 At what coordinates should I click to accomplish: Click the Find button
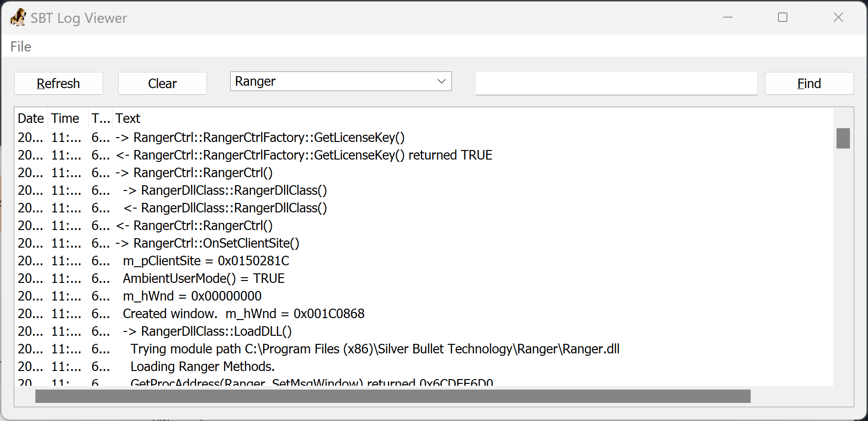[x=809, y=83]
